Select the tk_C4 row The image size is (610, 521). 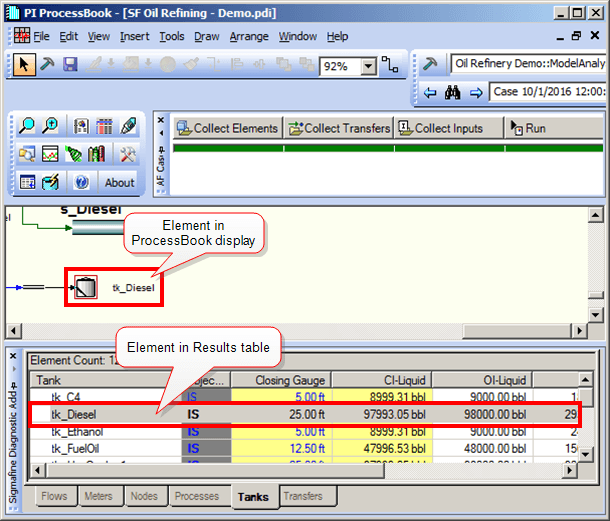pos(303,396)
